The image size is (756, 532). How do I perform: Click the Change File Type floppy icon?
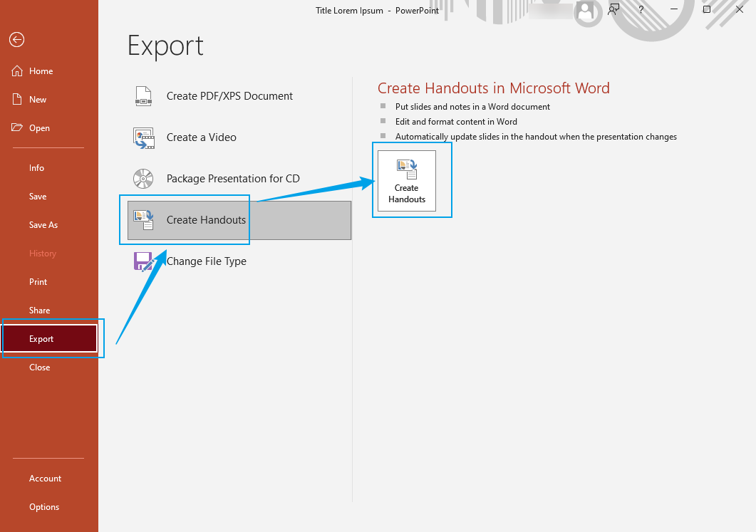143,261
